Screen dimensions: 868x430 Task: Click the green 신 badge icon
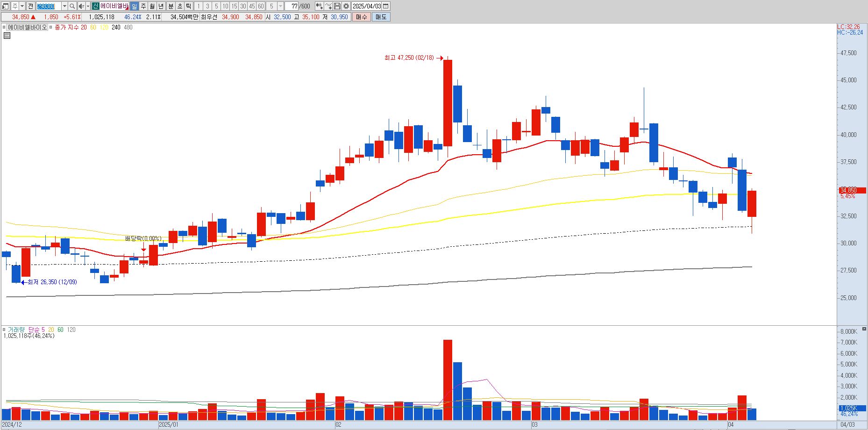95,6
